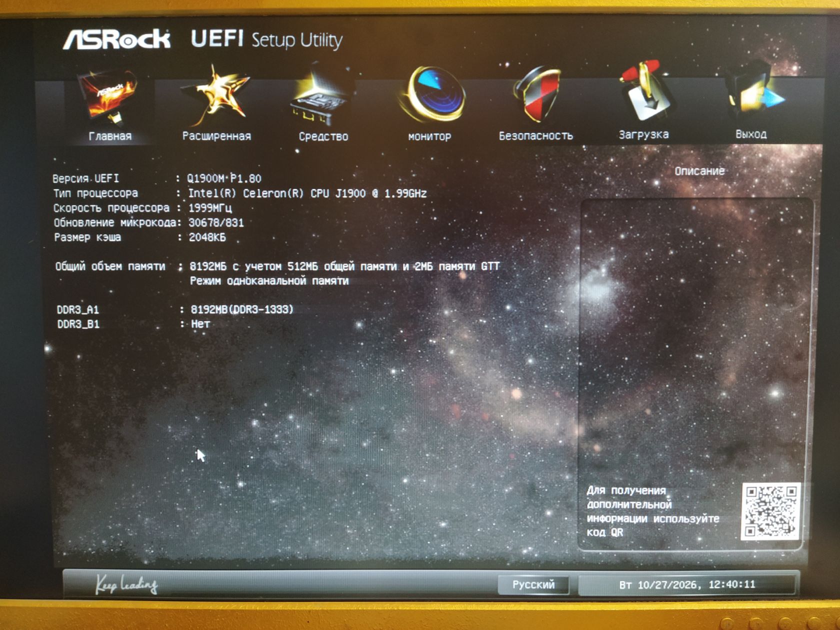This screenshot has height=630, width=840.
Task: Click the UEFI Setup Utility title
Action: (x=266, y=39)
